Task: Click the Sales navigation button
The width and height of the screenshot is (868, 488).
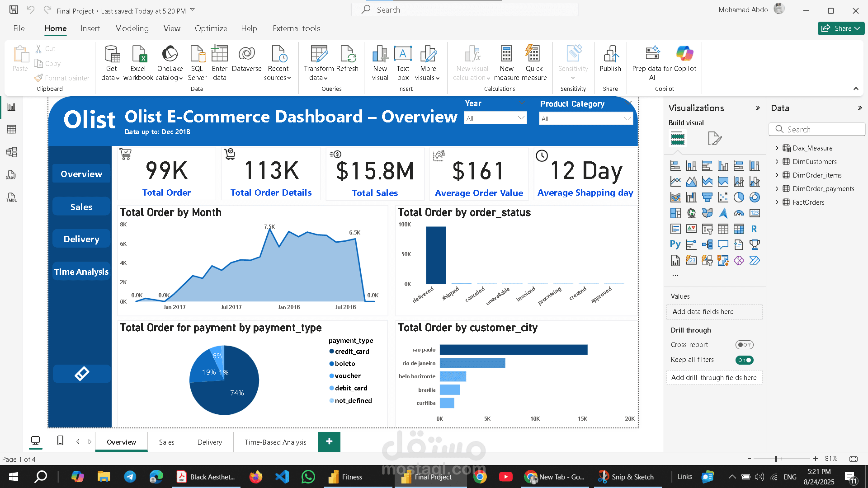Action: tap(81, 207)
